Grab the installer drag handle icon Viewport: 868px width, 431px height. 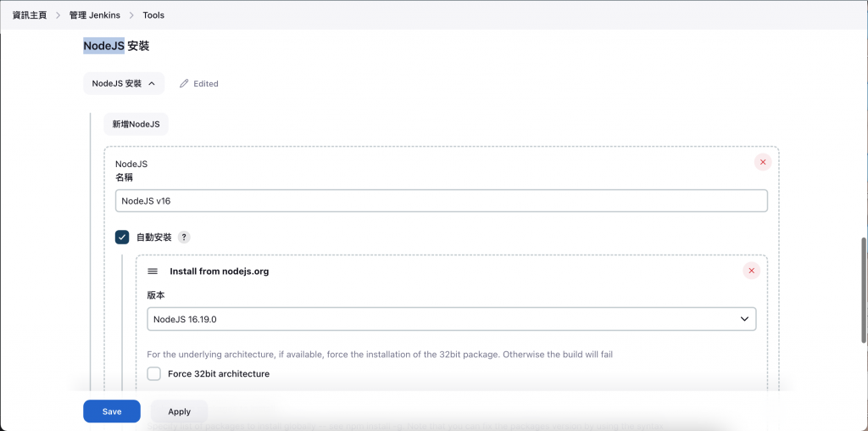pos(153,271)
